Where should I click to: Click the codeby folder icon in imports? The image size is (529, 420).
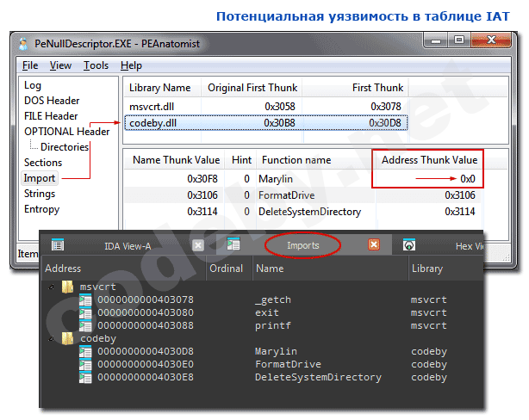pos(67,339)
